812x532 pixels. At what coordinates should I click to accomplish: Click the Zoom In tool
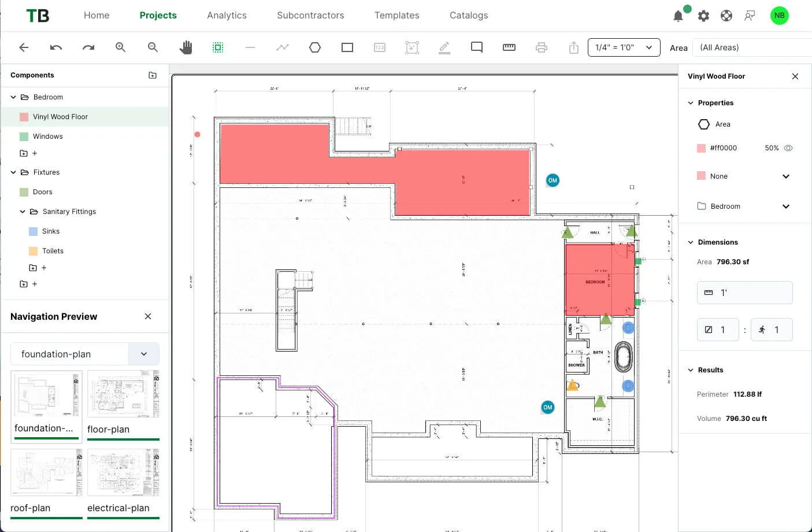tap(121, 47)
